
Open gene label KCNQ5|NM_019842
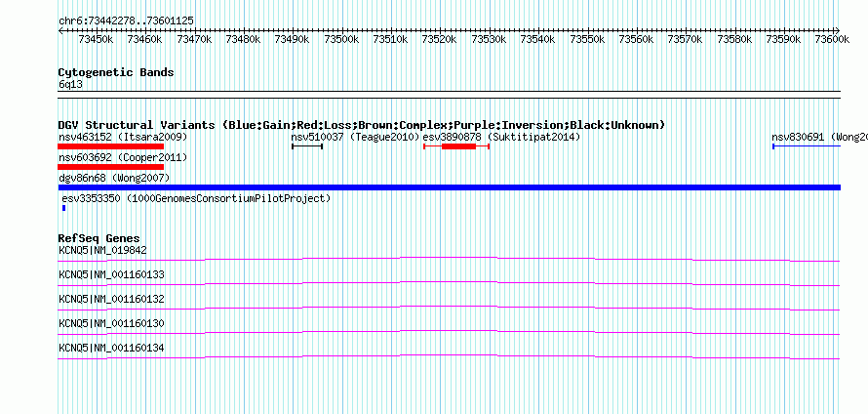point(103,251)
